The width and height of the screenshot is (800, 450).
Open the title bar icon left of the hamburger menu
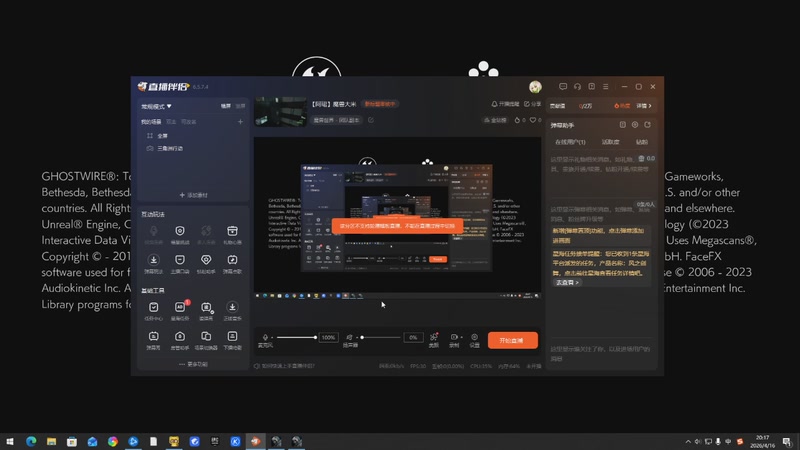tap(591, 87)
